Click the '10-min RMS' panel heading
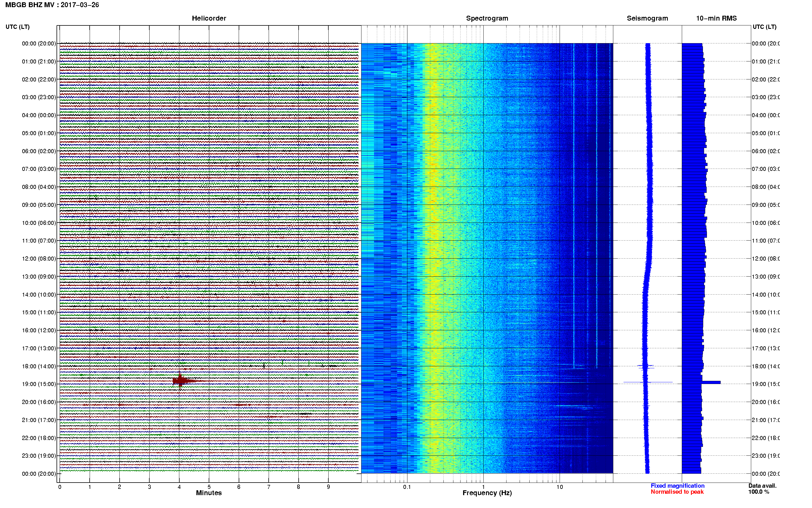Image resolution: width=812 pixels, height=508 pixels. (716, 18)
